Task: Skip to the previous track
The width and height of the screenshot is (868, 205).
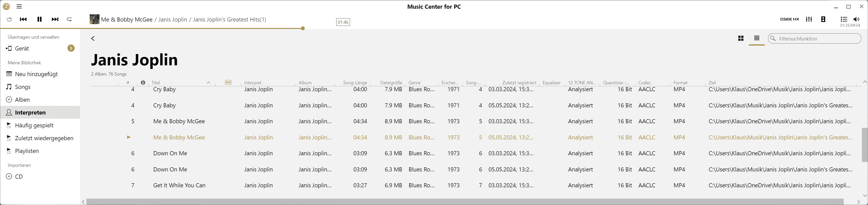Action: tap(23, 19)
